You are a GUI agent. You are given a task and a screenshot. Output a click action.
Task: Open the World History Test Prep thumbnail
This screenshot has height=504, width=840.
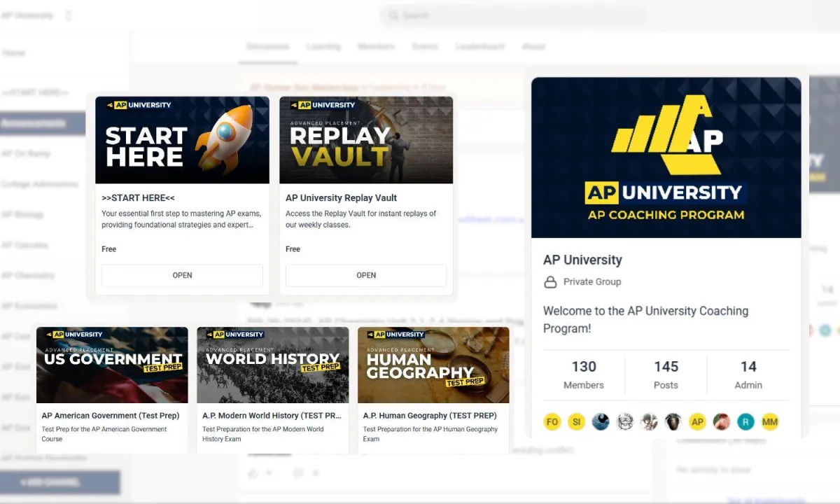tap(273, 365)
